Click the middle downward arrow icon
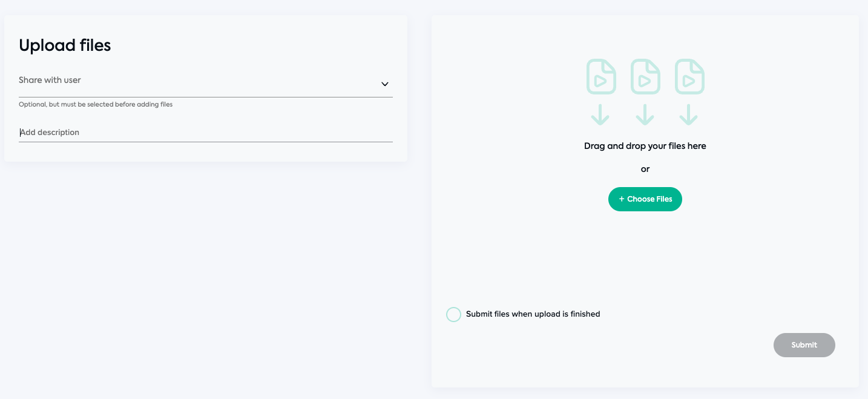This screenshot has height=399, width=868. (645, 114)
